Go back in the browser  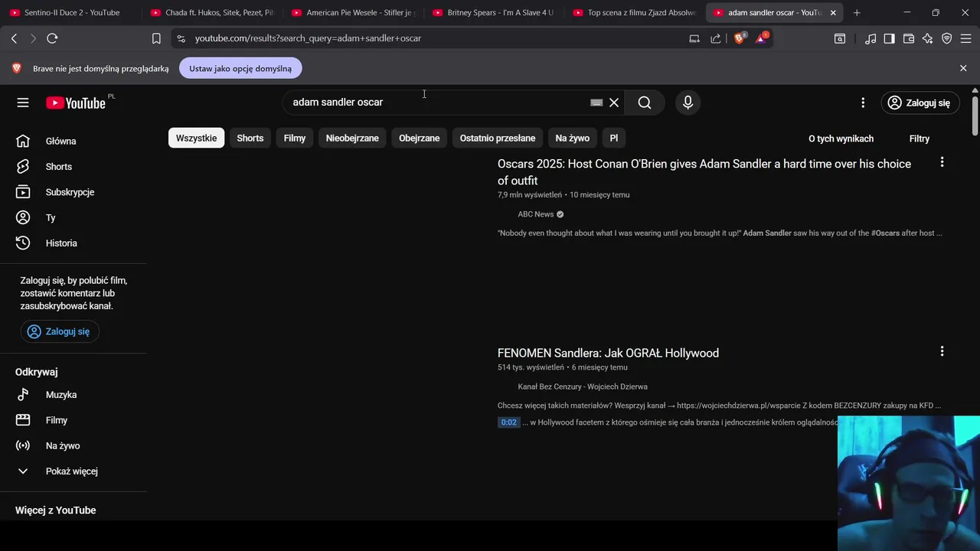[x=14, y=38]
